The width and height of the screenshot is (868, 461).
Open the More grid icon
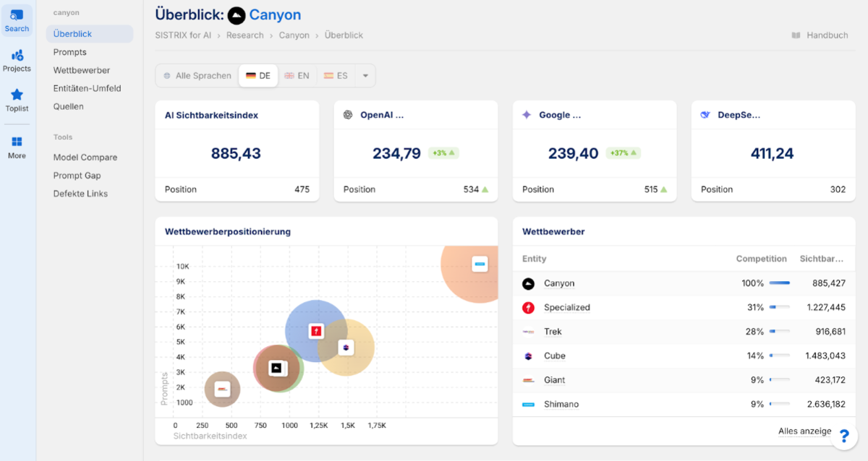tap(17, 142)
